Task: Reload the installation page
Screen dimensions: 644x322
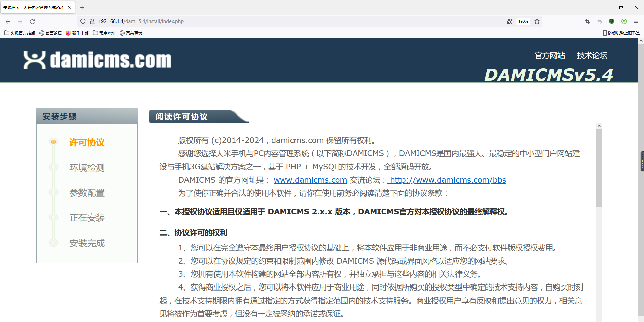Action: point(32,21)
